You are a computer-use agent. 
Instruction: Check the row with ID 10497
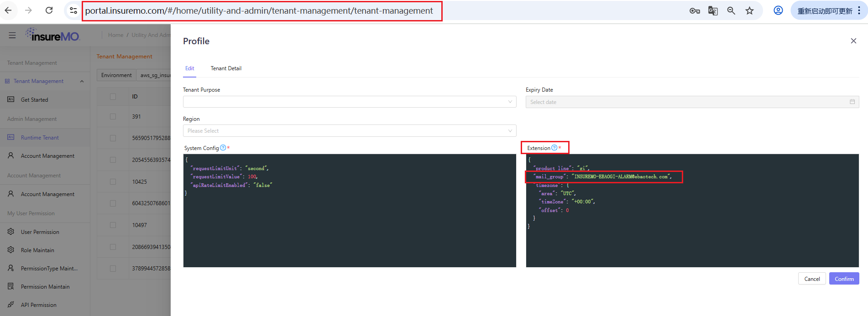[x=113, y=225]
